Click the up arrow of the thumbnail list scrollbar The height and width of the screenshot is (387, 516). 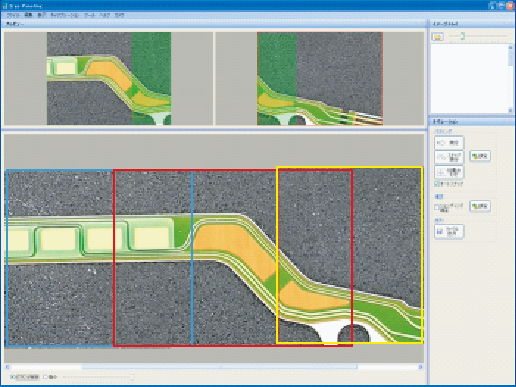[510, 48]
